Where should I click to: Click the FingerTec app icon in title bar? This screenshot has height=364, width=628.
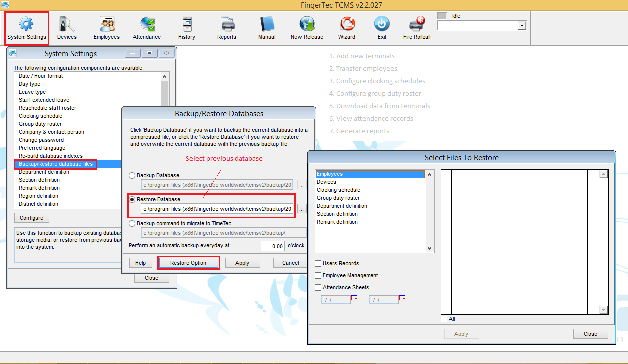pos(5,5)
